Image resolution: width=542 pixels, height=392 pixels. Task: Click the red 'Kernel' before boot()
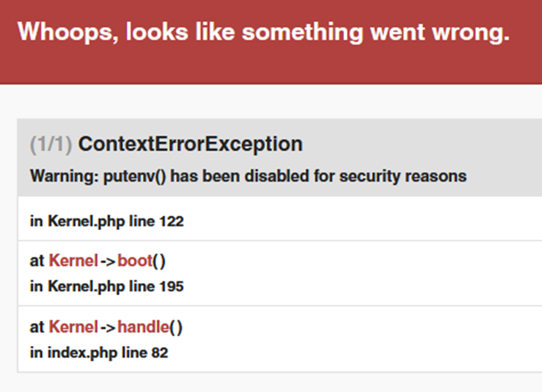(73, 262)
